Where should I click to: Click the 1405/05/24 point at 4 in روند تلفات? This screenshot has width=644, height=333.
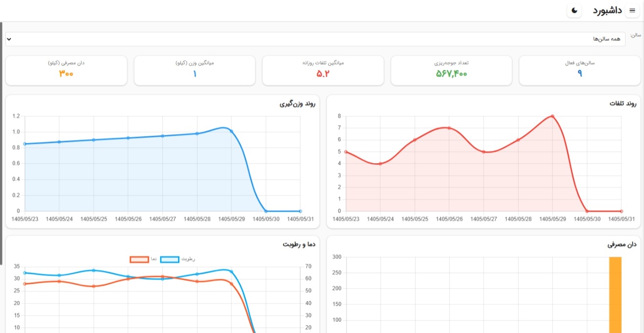(380, 164)
